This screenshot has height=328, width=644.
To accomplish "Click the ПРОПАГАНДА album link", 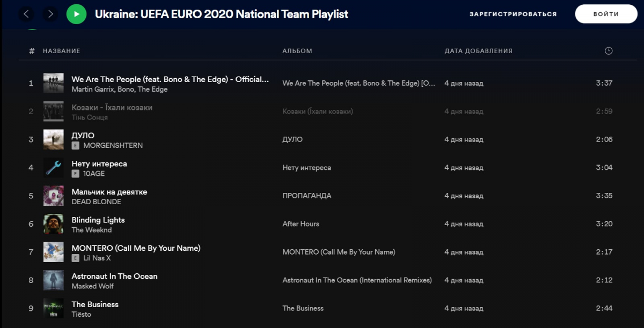I will coord(306,196).
